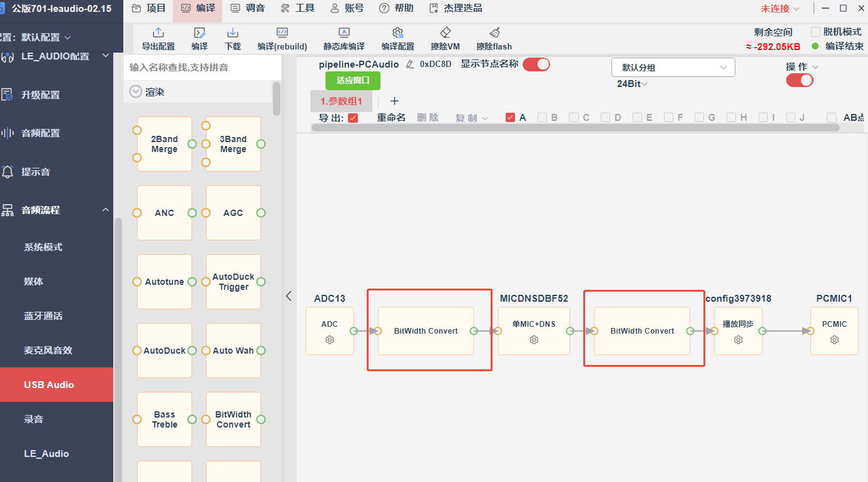Open the 调音 menu
The height and width of the screenshot is (482, 868).
coord(248,9)
